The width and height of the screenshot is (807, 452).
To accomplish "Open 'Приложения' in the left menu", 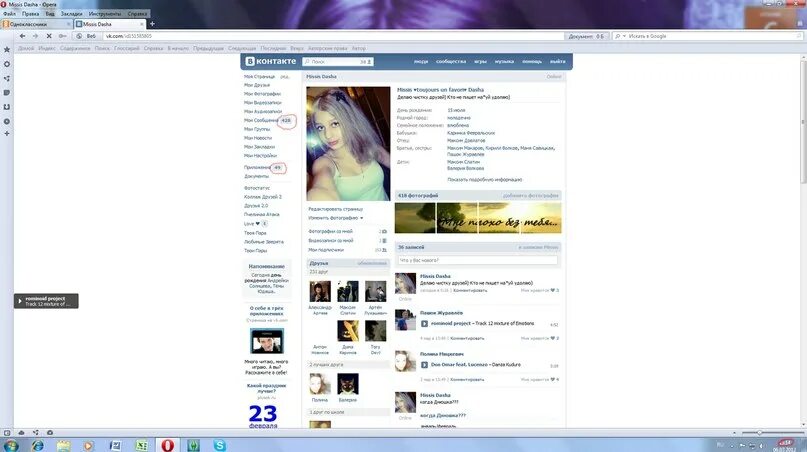I will coord(257,167).
